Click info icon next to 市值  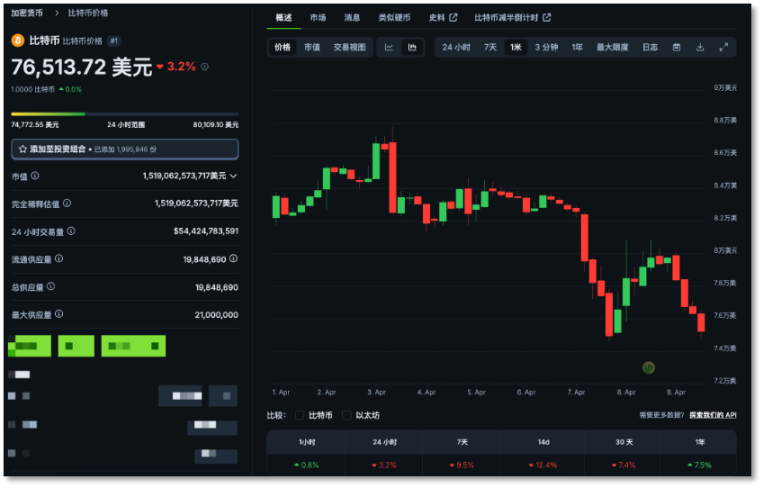(35, 176)
